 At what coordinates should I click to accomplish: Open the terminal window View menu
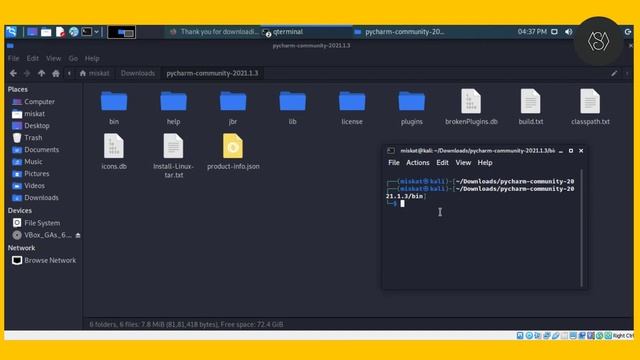pos(463,162)
